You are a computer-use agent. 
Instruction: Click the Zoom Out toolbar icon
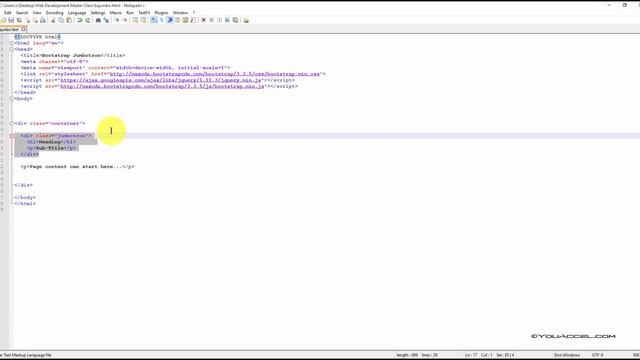125,20
